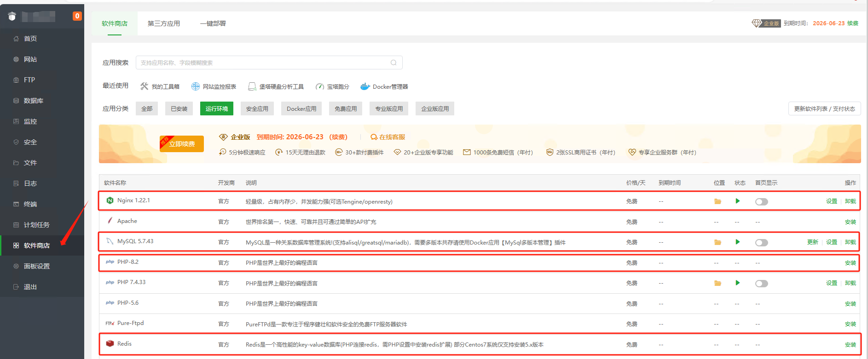Open MySQL 设置 link
The height and width of the screenshot is (359, 868).
(x=831, y=242)
